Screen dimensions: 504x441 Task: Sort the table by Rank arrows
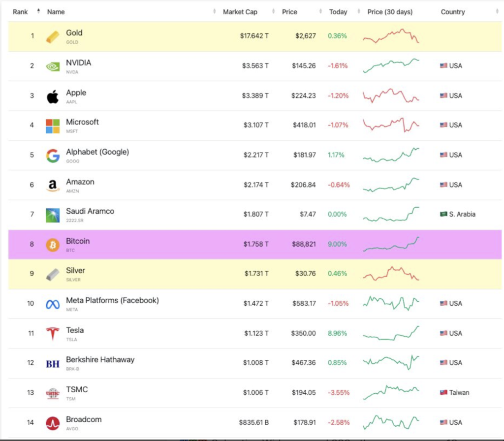tap(38, 12)
